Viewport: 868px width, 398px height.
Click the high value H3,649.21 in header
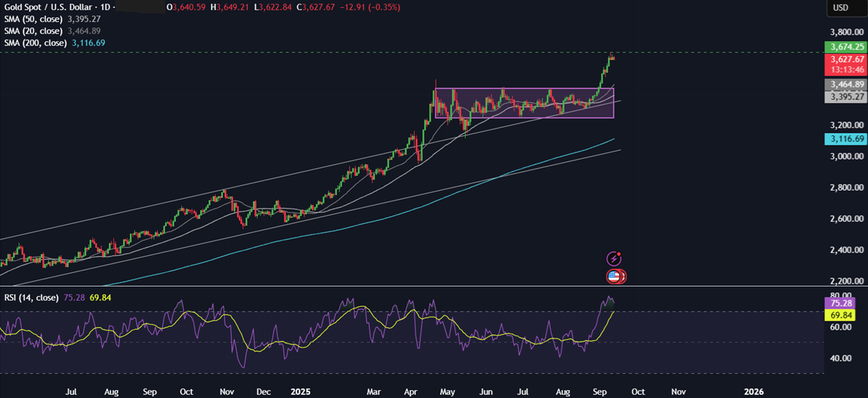[230, 7]
